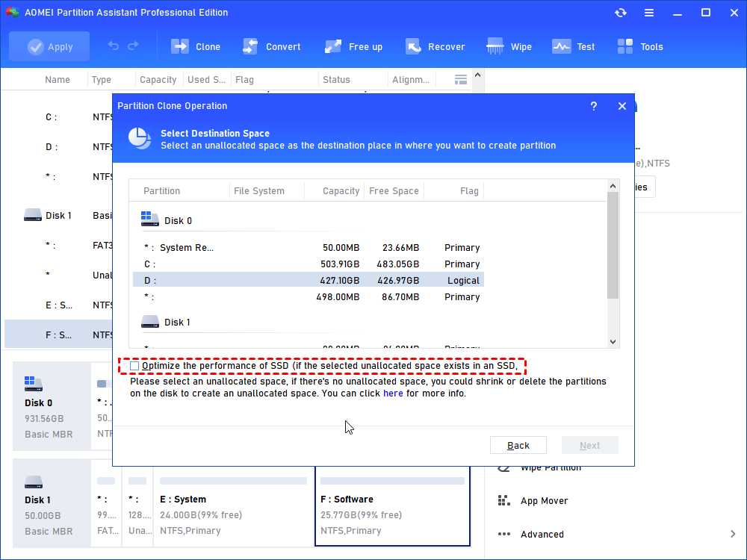The width and height of the screenshot is (747, 560).
Task: Open the Test tool
Action: coord(573,46)
